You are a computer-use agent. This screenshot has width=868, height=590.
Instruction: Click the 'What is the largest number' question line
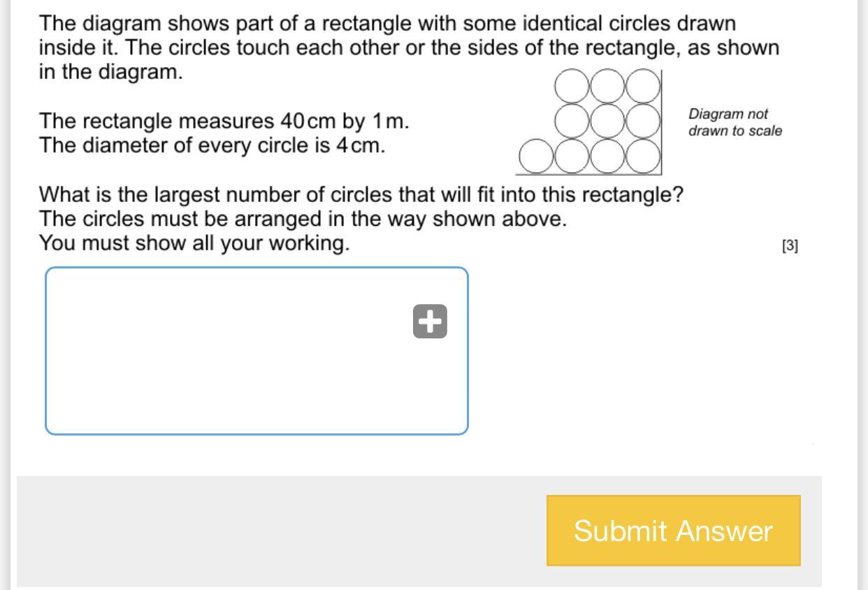click(361, 194)
